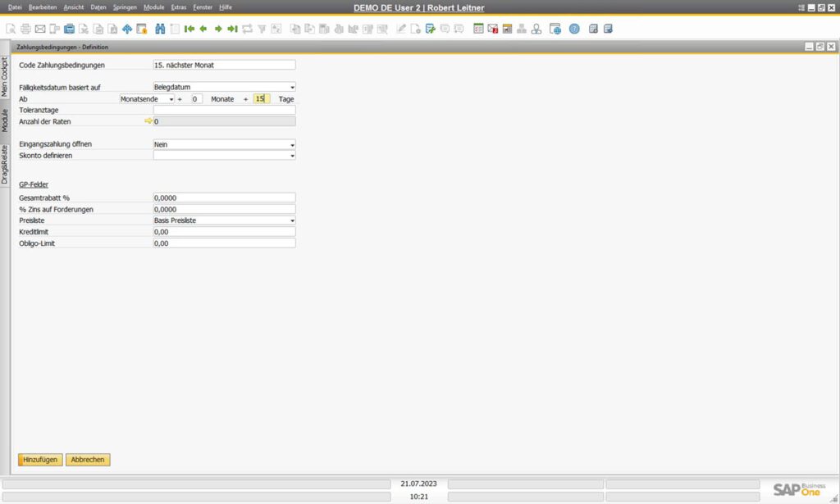This screenshot has height=504, width=840.
Task: Click the Form Settings icon with green check
Action: 430,29
